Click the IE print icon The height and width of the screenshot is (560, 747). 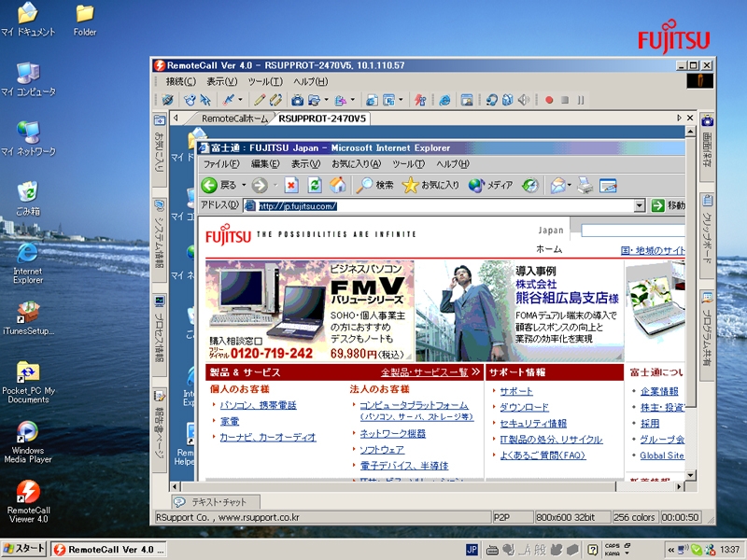585,185
